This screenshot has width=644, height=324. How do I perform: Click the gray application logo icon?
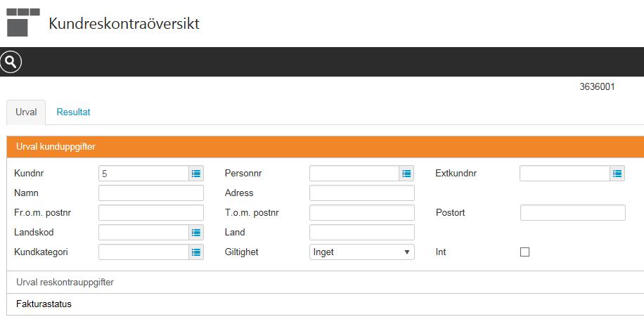[23, 22]
